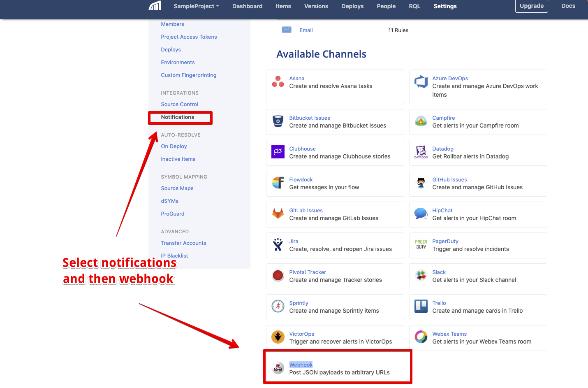
Task: Click 'Post JSON payloads to arbitrary URLs' text
Action: click(x=339, y=373)
